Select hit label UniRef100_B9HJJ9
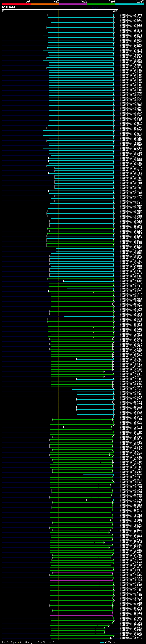Screen dimensions: 146x644 [131, 615]
